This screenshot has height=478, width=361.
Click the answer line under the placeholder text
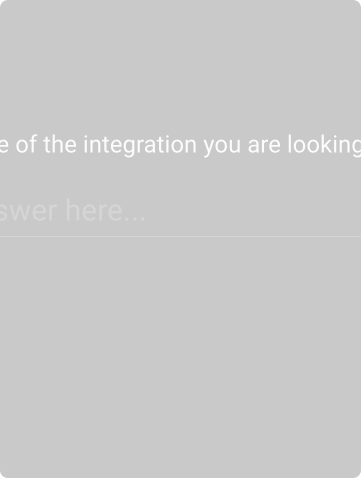pos(180,236)
